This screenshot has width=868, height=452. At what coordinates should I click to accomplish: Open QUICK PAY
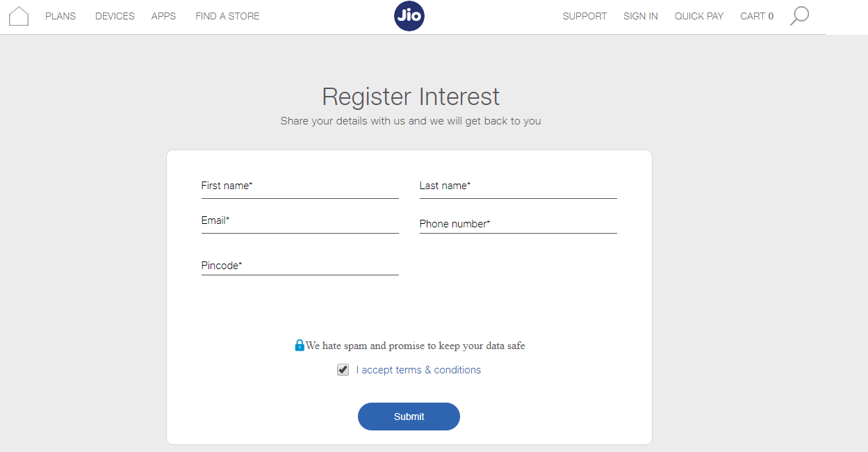[x=698, y=16]
